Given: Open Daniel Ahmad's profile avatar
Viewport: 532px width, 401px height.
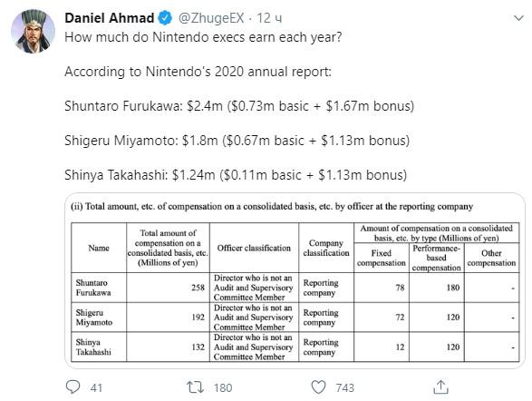Looking at the screenshot, I should pyautogui.click(x=33, y=31).
